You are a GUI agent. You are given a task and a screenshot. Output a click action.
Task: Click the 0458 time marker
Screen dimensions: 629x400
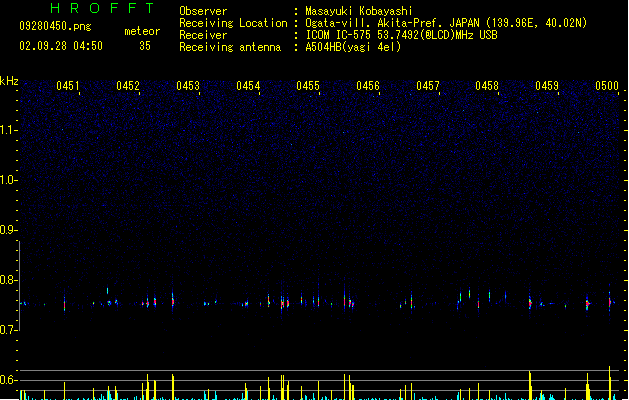pyautogui.click(x=487, y=86)
